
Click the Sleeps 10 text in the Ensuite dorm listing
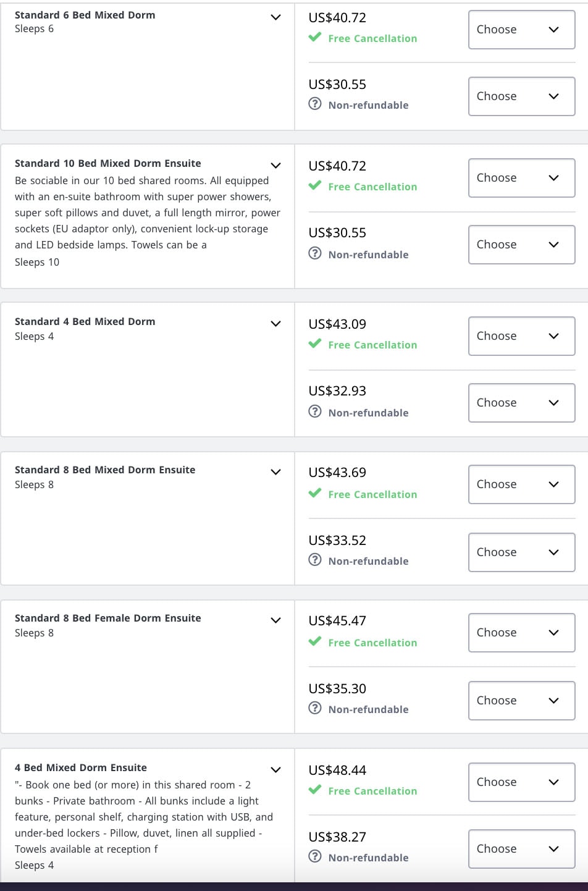pos(37,262)
